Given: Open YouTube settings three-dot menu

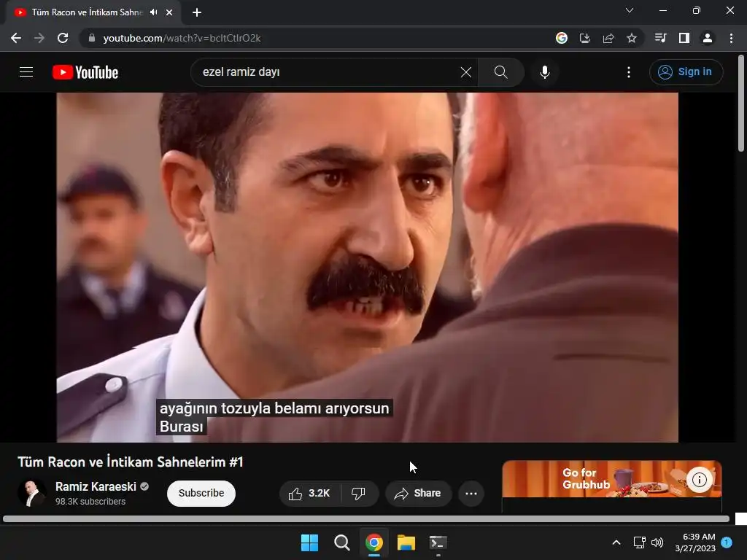Looking at the screenshot, I should pos(629,72).
